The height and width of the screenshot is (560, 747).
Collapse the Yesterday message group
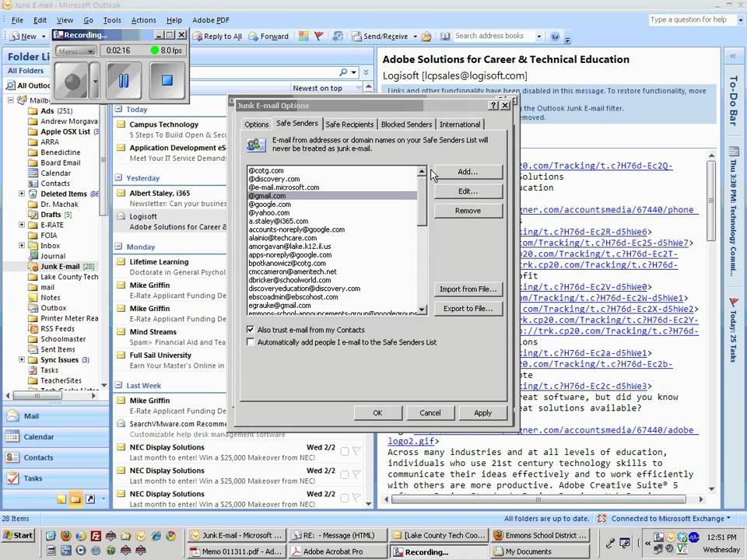click(x=118, y=178)
